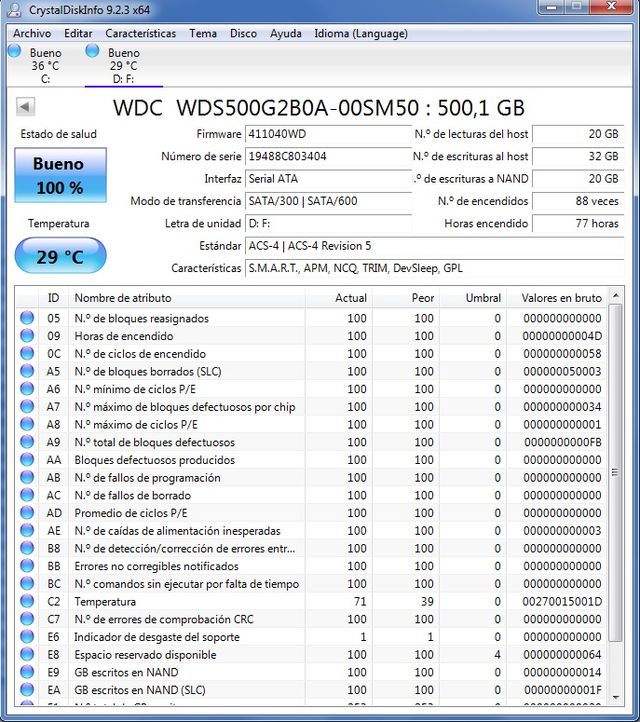This screenshot has width=640, height=722.
Task: Click the Estándar field ACS-4 Revision 5
Action: 435,246
